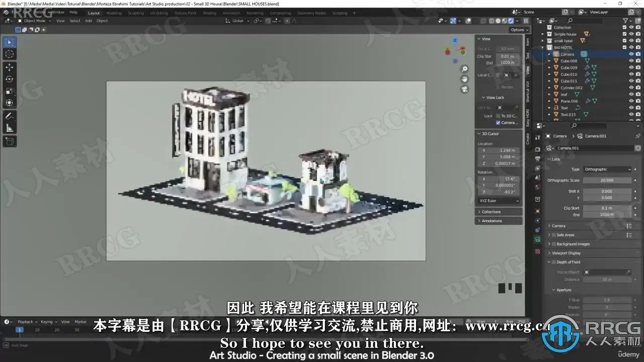Switch to the Geometry Nodes workspace tab
The height and width of the screenshot is (362, 644).
tap(311, 13)
